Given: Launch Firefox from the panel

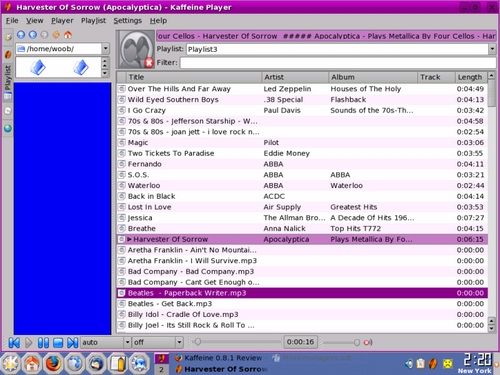Looking at the screenshot, I should pos(53,363).
